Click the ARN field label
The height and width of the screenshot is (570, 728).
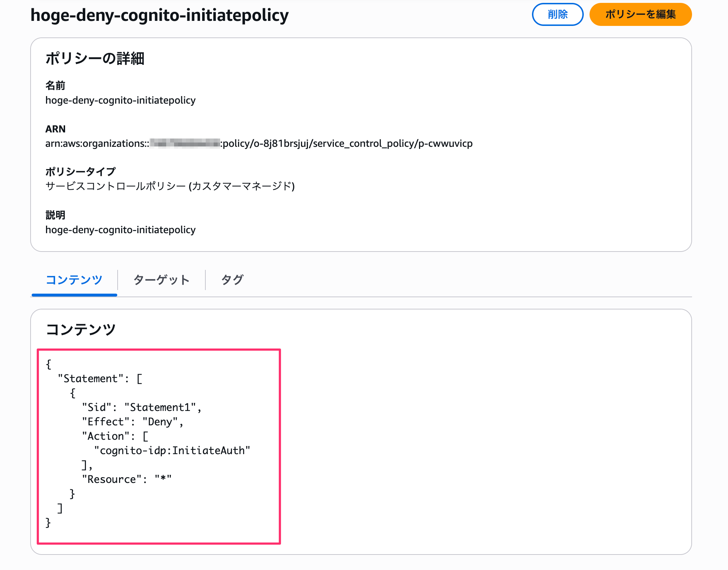pos(55,129)
